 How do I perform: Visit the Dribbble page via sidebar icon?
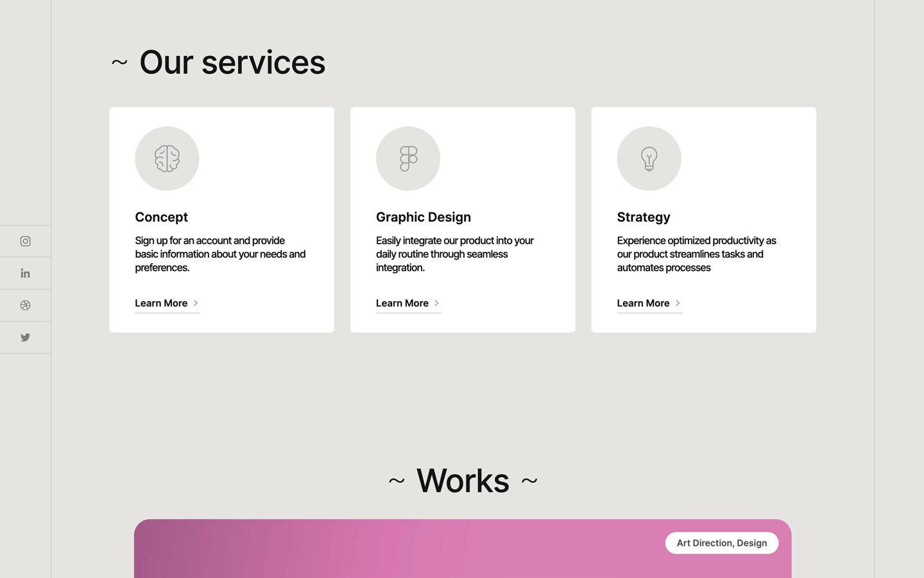click(x=25, y=305)
